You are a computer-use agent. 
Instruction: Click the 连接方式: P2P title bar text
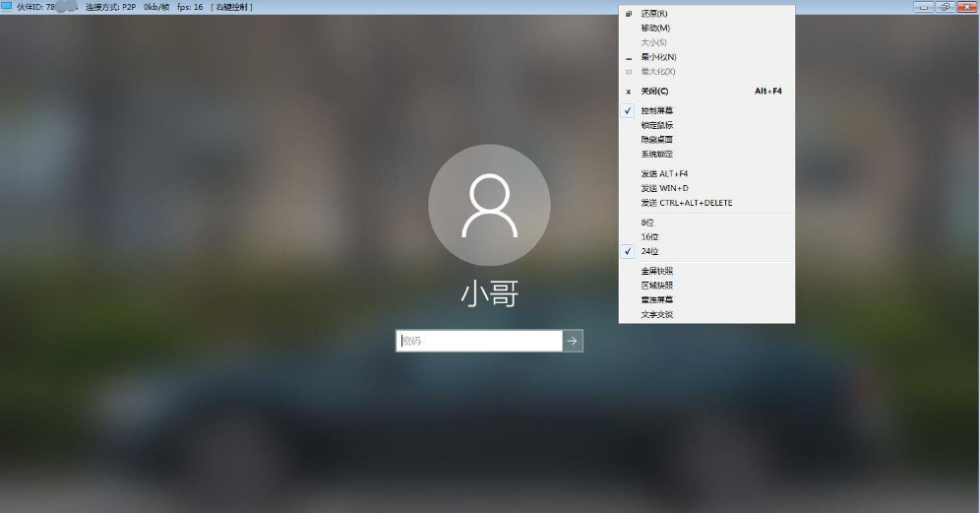pyautogui.click(x=110, y=7)
